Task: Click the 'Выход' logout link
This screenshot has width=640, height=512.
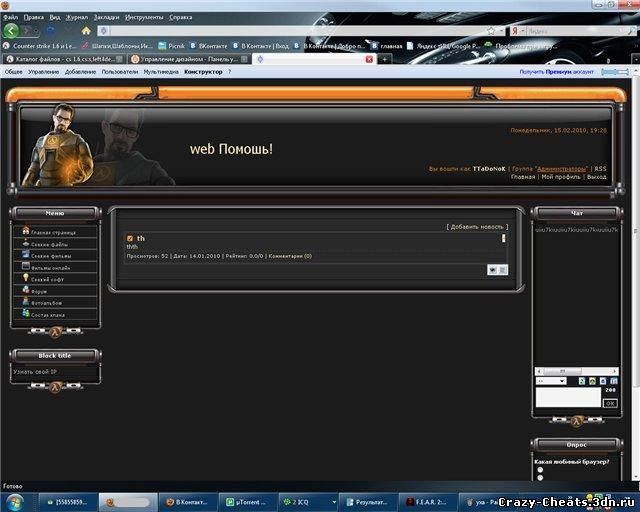Action: 596,177
